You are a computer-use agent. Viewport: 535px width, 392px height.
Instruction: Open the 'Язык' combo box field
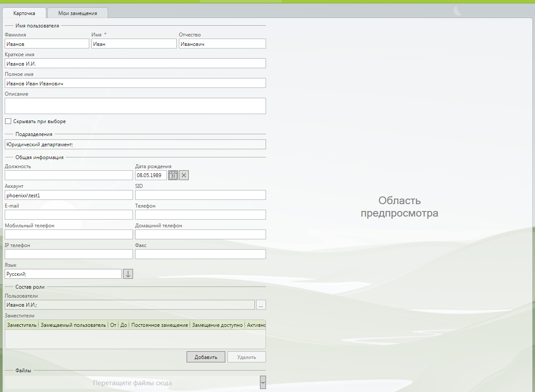coord(63,274)
